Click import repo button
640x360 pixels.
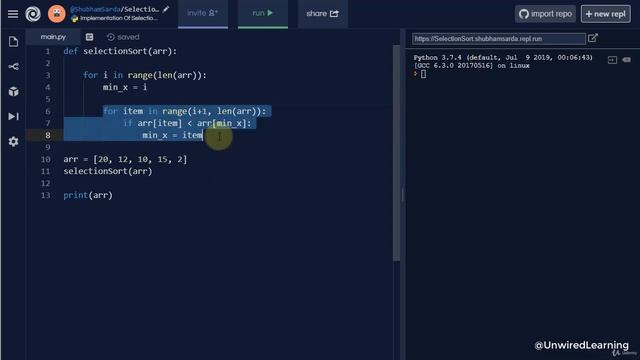(545, 14)
